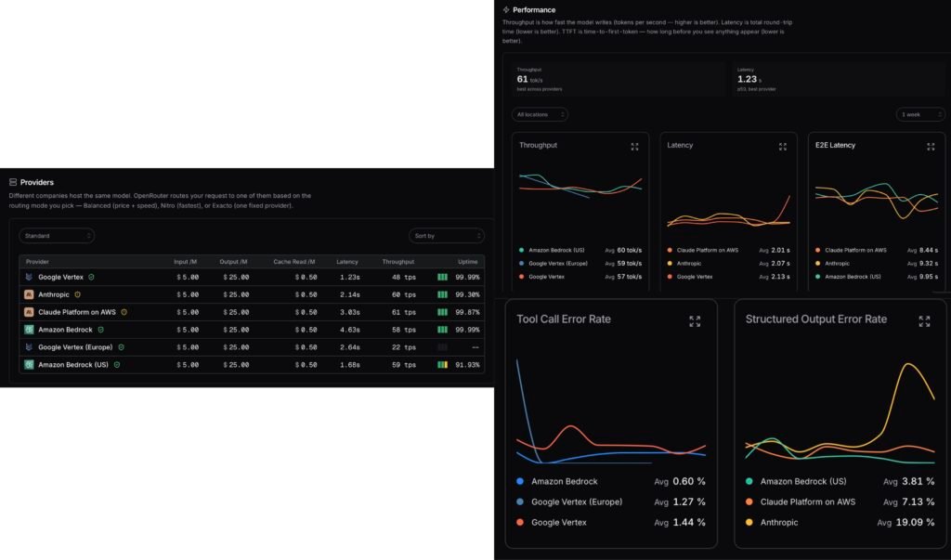Image resolution: width=951 pixels, height=560 pixels.
Task: Click the 22 tps throughput cell
Action: click(403, 347)
